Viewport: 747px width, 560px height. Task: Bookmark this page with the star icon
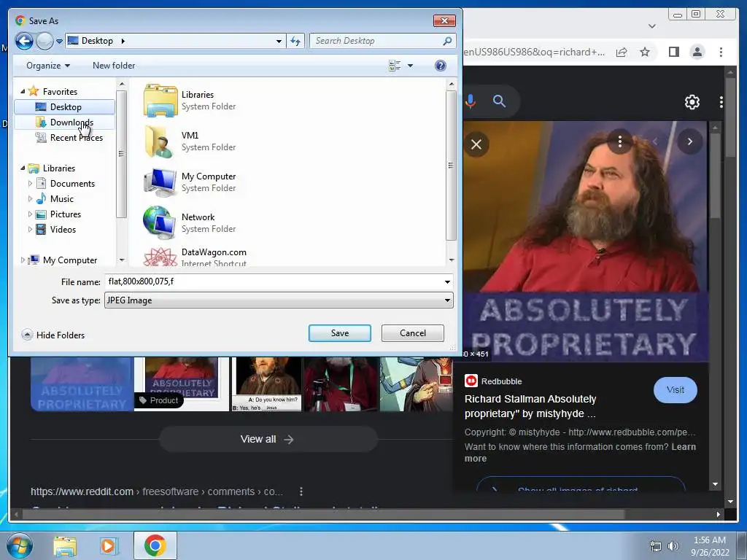pyautogui.click(x=645, y=52)
